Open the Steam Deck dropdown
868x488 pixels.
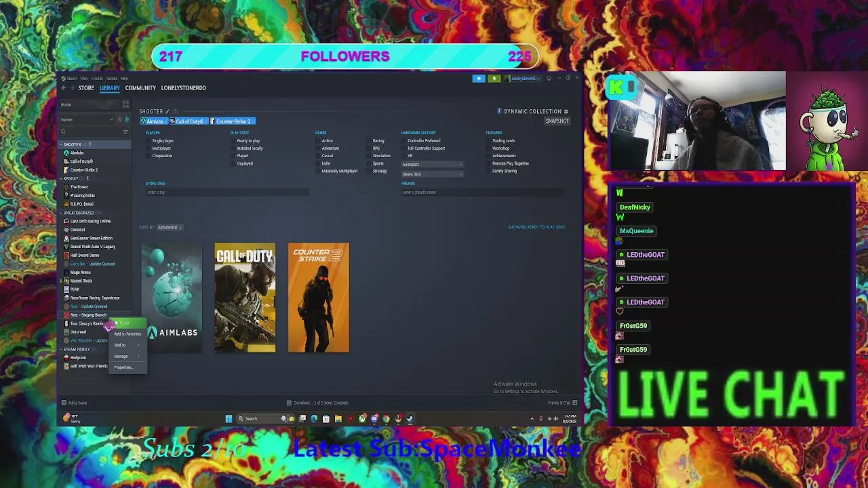tap(433, 174)
